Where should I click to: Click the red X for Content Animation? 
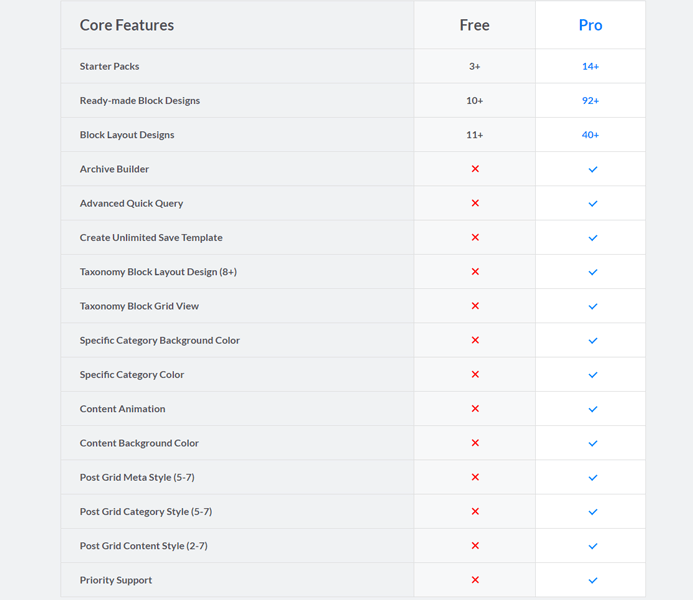[475, 408]
